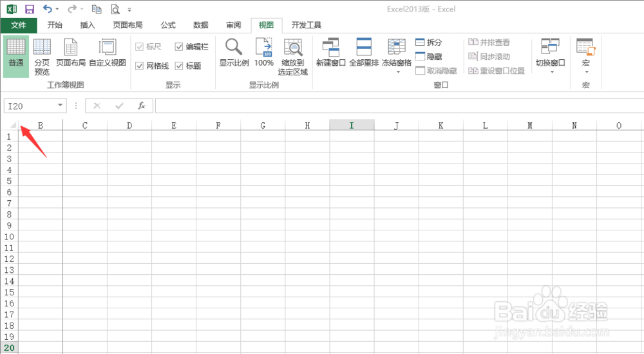Open the Redo history dropdown arrow
The width and height of the screenshot is (644, 354).
pyautogui.click(x=82, y=9)
